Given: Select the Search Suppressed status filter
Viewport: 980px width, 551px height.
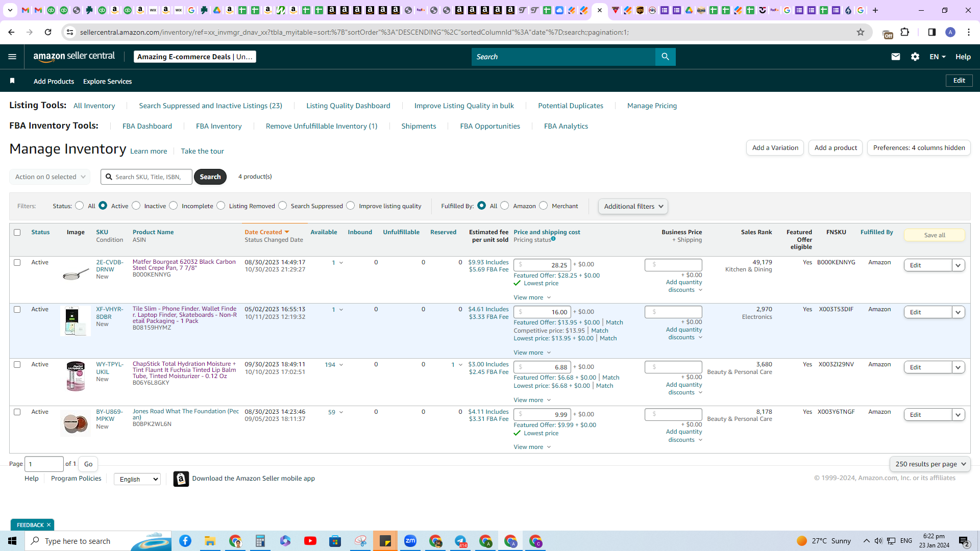Looking at the screenshot, I should click(x=283, y=206).
